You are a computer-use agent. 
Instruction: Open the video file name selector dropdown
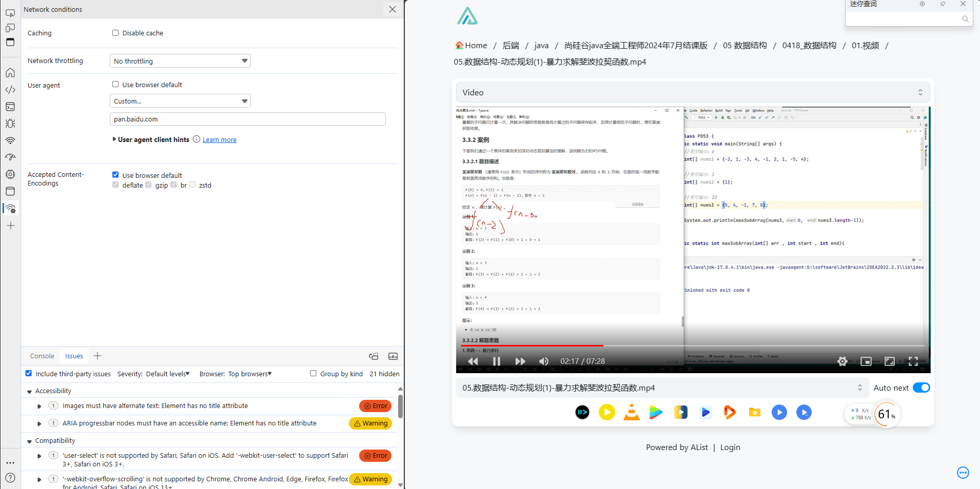662,388
